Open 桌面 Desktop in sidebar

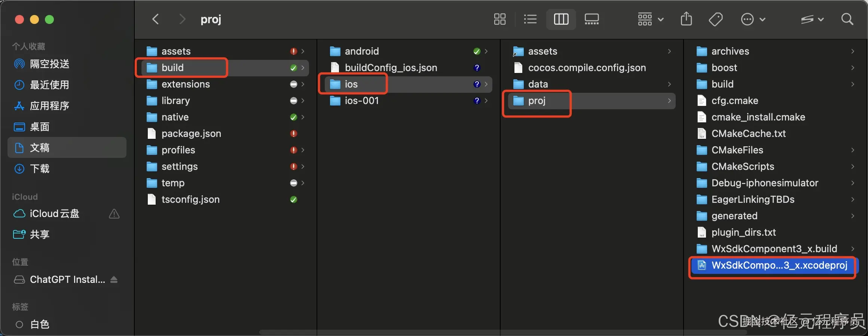tap(67, 127)
